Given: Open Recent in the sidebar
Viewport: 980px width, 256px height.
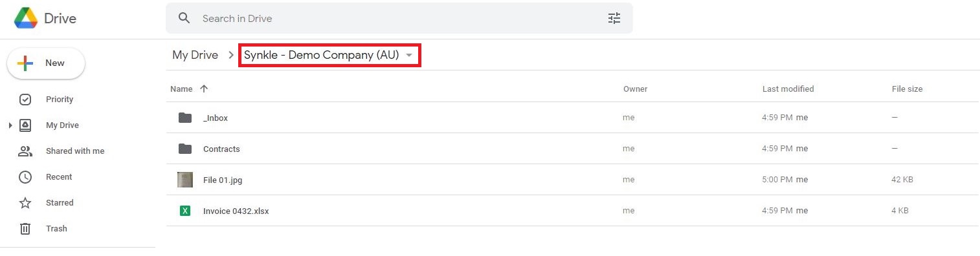Looking at the screenshot, I should [59, 177].
